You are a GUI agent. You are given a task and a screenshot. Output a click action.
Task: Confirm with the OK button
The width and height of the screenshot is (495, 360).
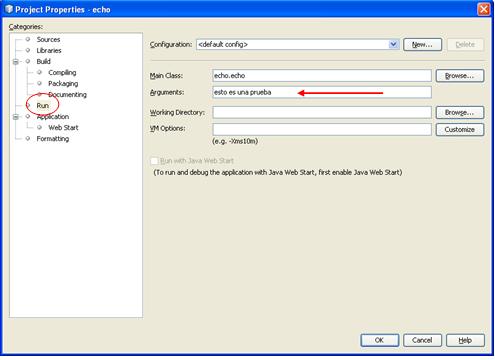379,340
